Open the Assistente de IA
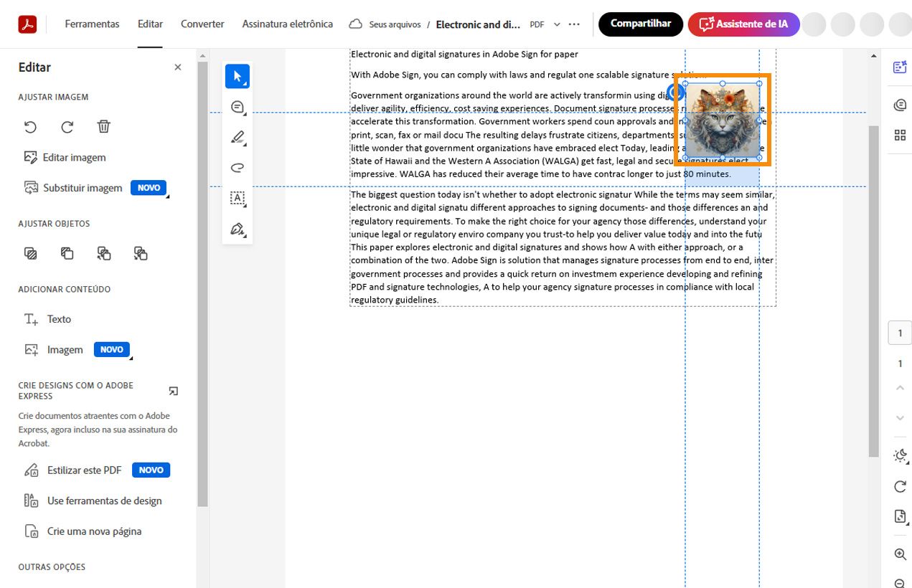This screenshot has width=912, height=588. click(743, 24)
